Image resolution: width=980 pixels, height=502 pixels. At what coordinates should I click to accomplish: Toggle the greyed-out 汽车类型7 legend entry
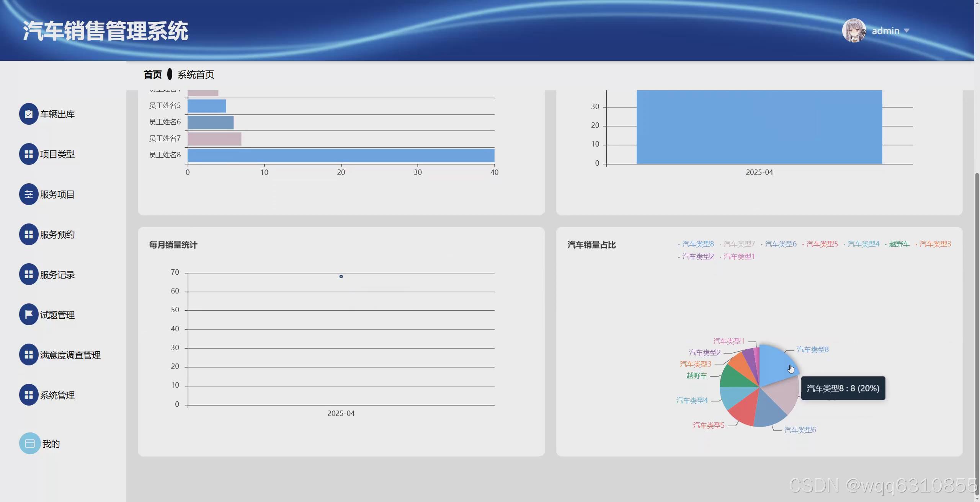point(739,244)
